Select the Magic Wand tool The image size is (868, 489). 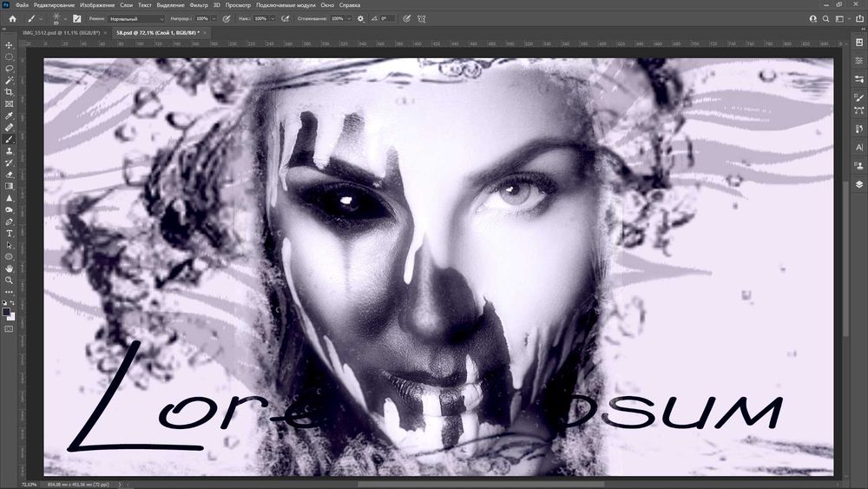(x=9, y=80)
